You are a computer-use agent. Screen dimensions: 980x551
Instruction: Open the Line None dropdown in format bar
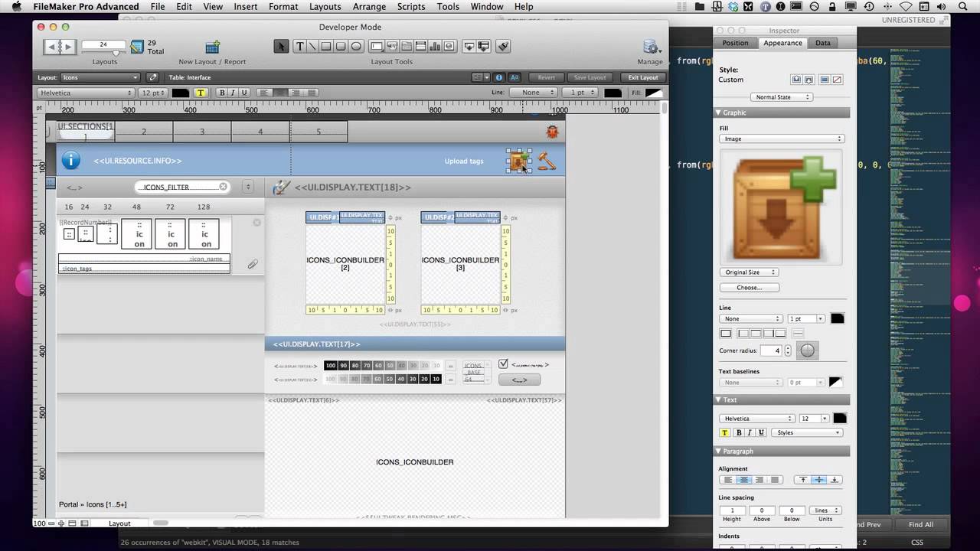(535, 93)
